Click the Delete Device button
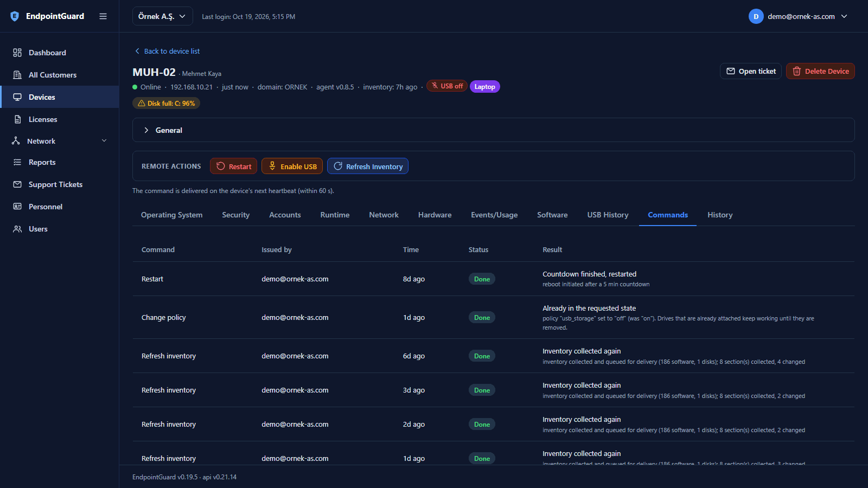The width and height of the screenshot is (868, 488). point(820,71)
